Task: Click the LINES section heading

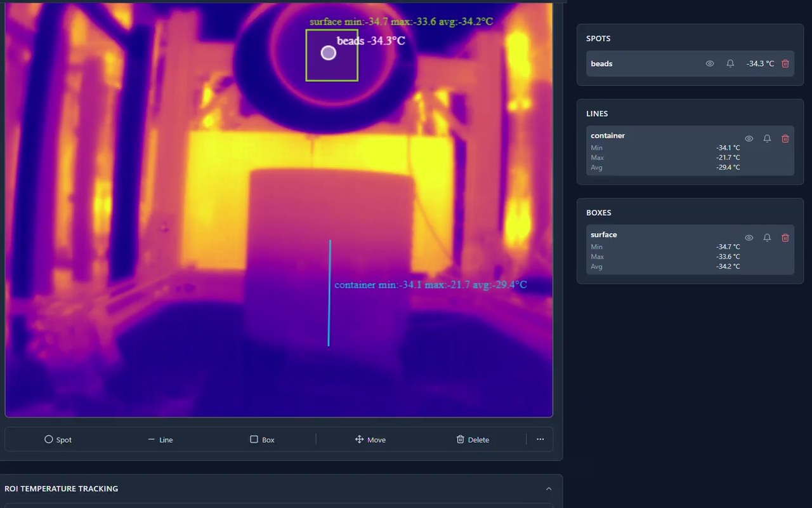Action: (x=597, y=114)
